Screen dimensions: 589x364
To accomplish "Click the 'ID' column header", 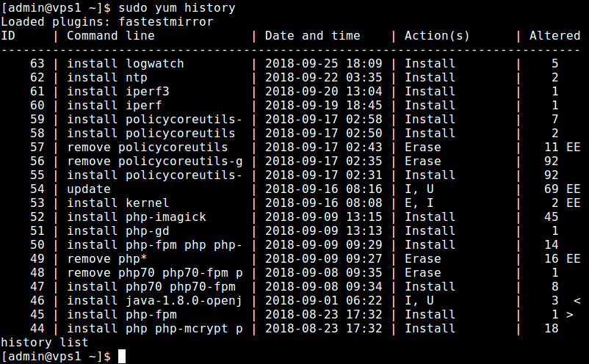I will (8, 36).
